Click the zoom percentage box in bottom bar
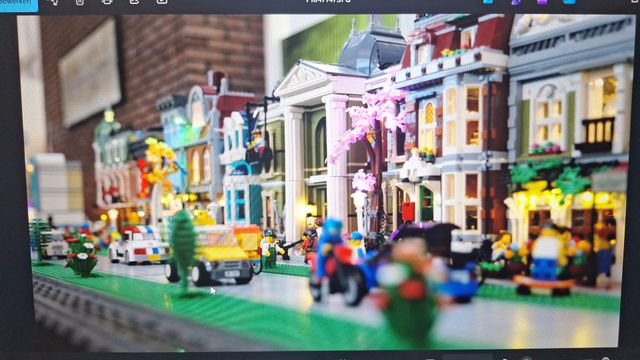 [x=468, y=358]
